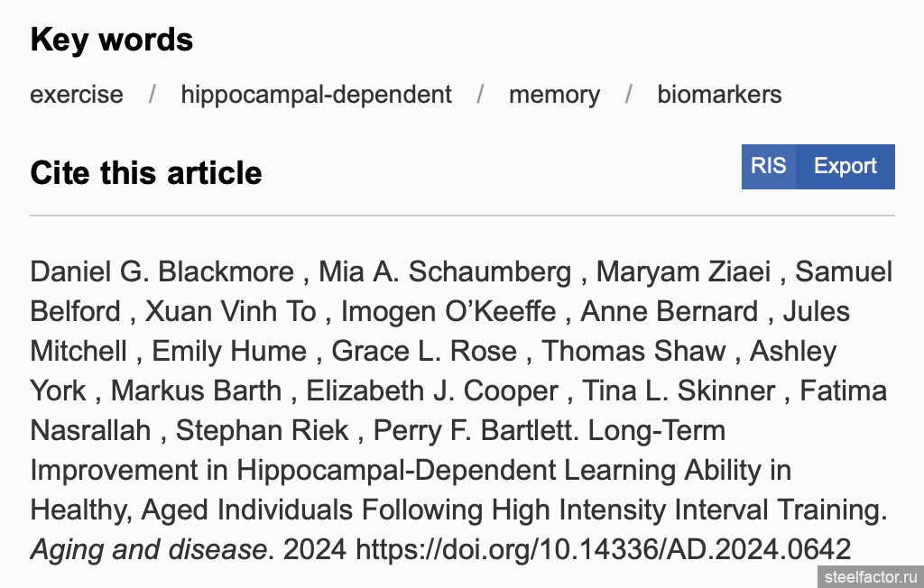Open the exercise keyword link
Viewport: 924px width, 588px height.
(77, 95)
